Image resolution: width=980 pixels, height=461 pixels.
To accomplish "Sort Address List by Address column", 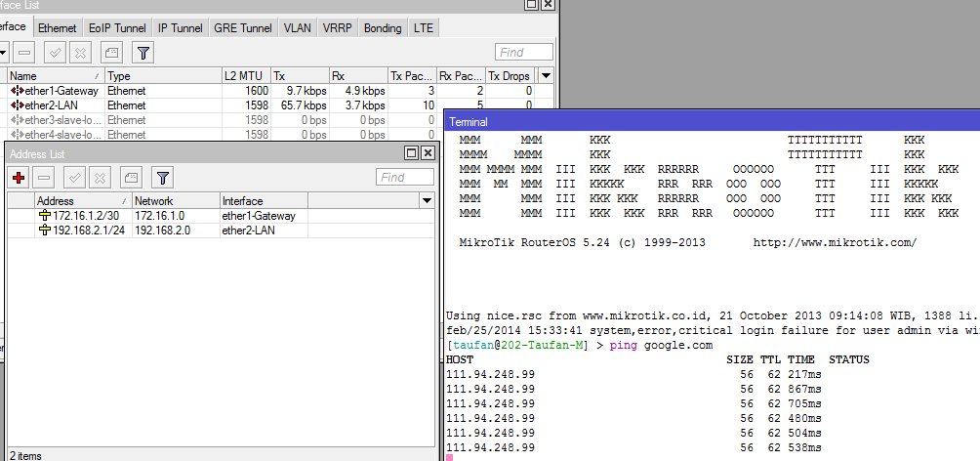I will tap(83, 201).
